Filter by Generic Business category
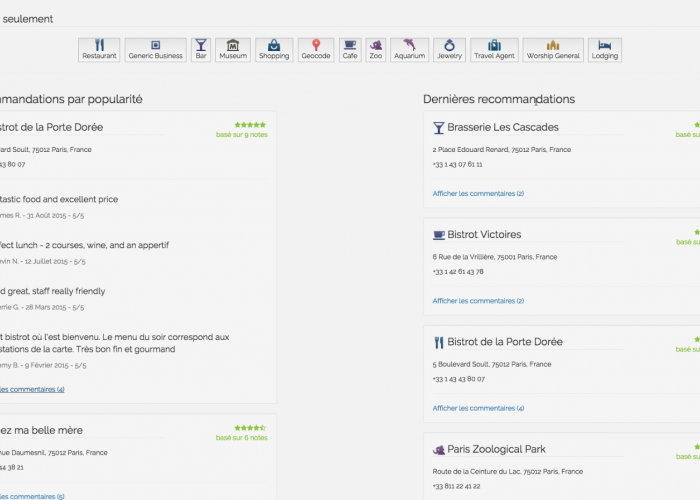Screen dimensions: 700x500 point(155,50)
